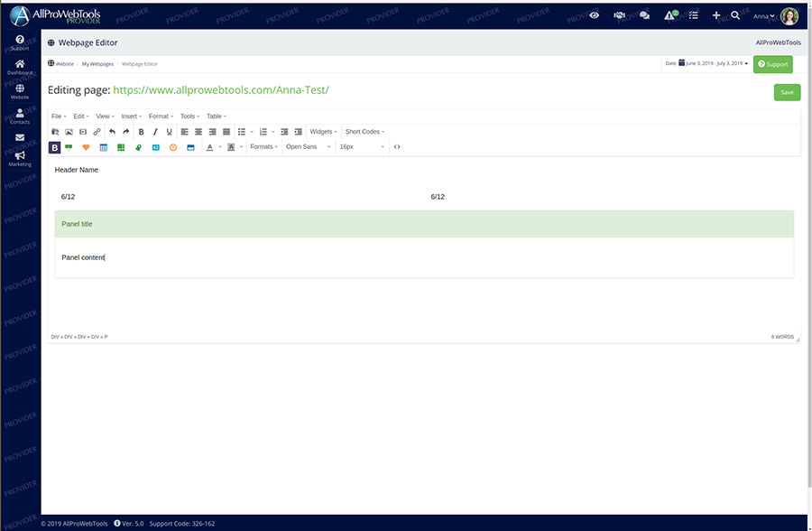
Task: Open the Short Codes dropdown
Action: (x=365, y=132)
